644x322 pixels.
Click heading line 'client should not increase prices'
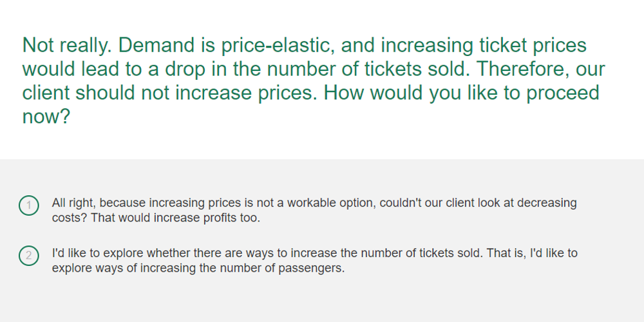point(310,93)
